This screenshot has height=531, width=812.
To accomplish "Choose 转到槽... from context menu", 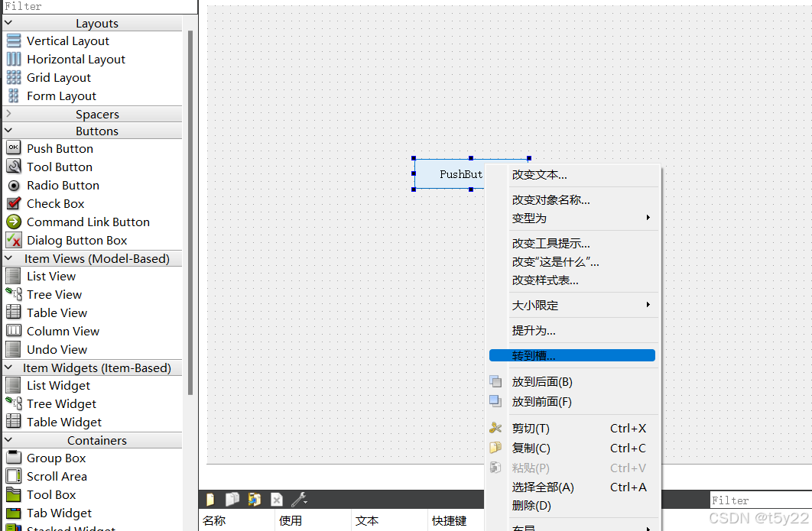I will coord(572,355).
